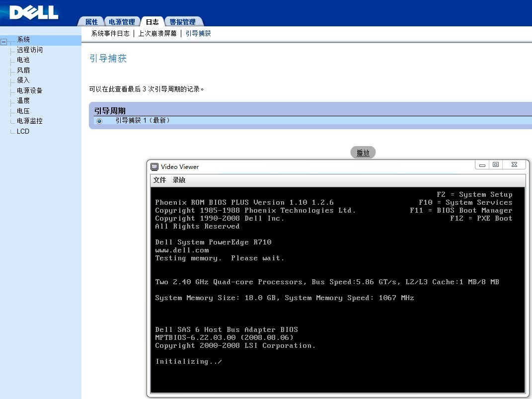Click the 'Dell SAS 6 Host Bus Adapter BIOS' line
The image size is (532, 399).
227,330
